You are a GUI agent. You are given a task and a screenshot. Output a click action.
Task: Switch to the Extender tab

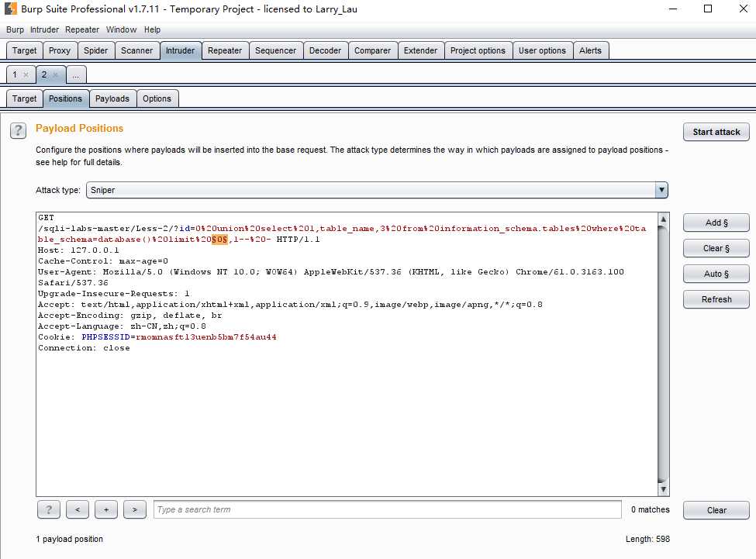coord(420,50)
